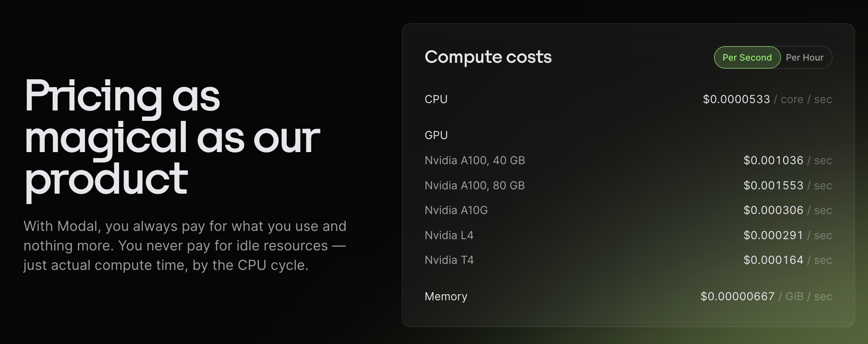Click the $0.001553 per sec price

(x=773, y=185)
